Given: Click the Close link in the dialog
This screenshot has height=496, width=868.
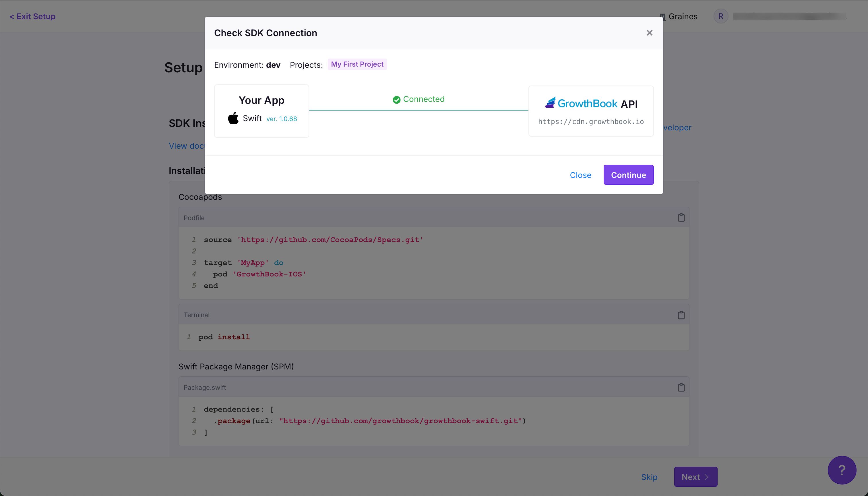Looking at the screenshot, I should (x=580, y=175).
